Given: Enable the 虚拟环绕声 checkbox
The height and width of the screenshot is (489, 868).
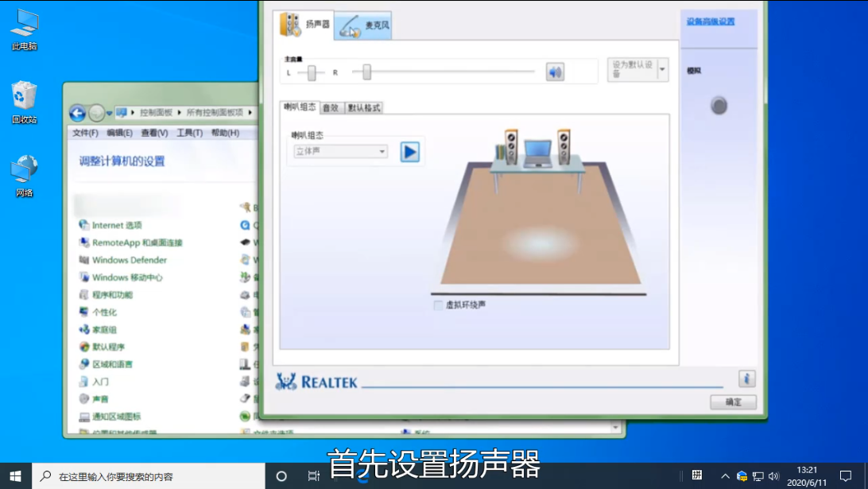Looking at the screenshot, I should coord(438,305).
